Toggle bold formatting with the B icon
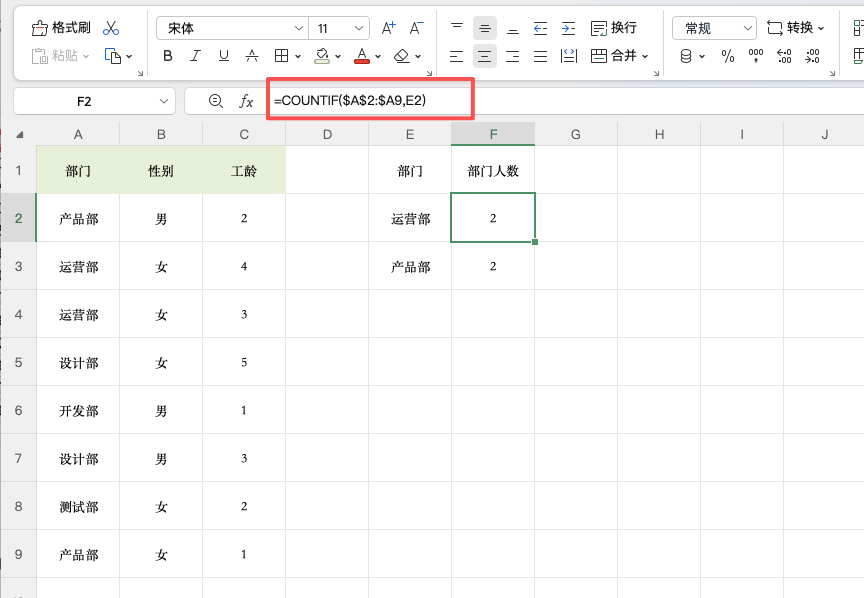The height and width of the screenshot is (598, 864). pos(167,56)
